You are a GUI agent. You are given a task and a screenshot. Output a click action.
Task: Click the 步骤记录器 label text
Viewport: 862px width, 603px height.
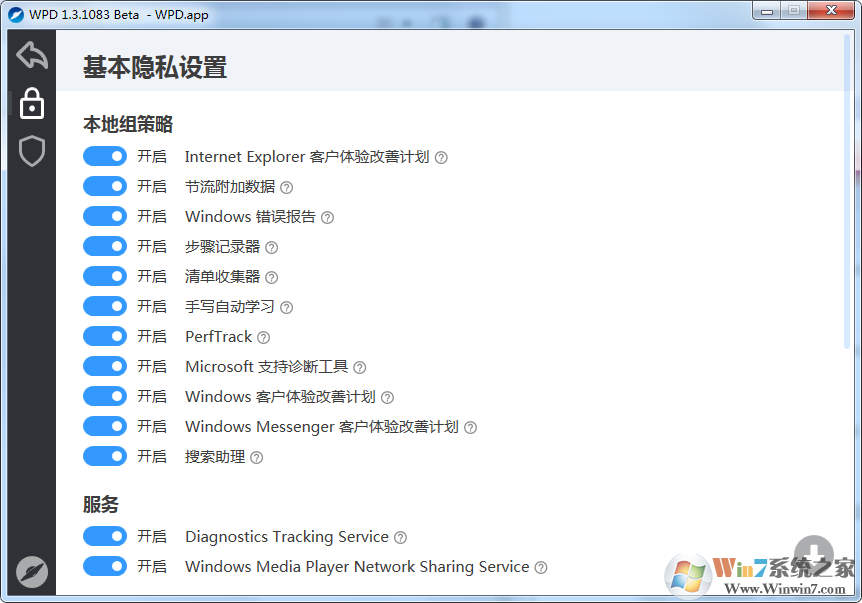click(x=223, y=246)
